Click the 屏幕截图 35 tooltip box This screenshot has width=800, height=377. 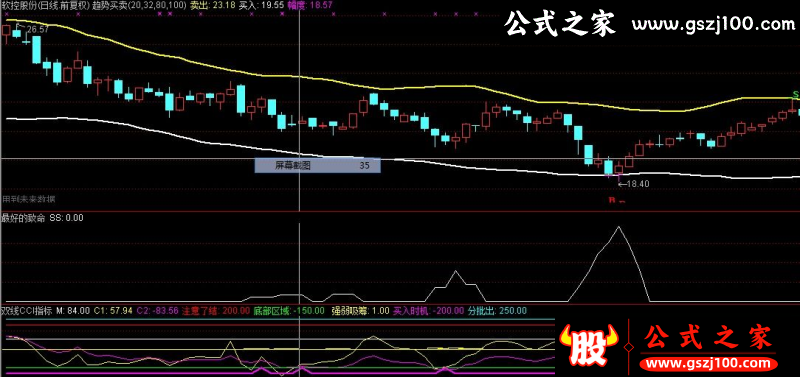pos(317,165)
